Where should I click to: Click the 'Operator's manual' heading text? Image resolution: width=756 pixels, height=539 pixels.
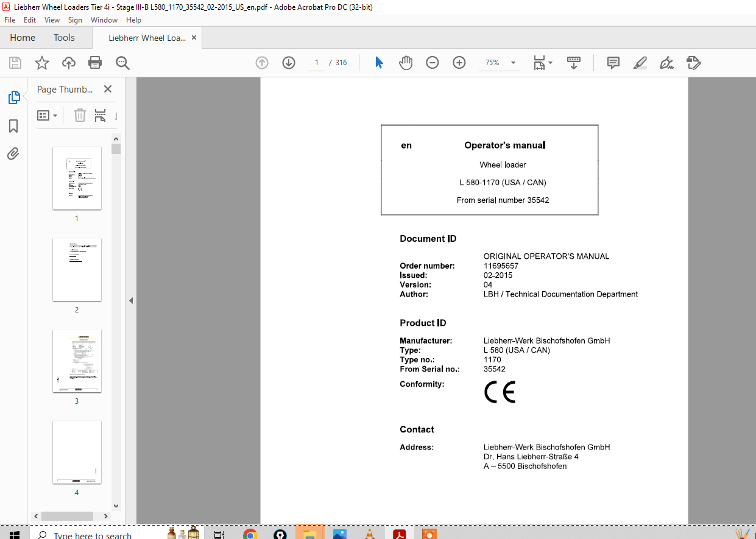[504, 145]
